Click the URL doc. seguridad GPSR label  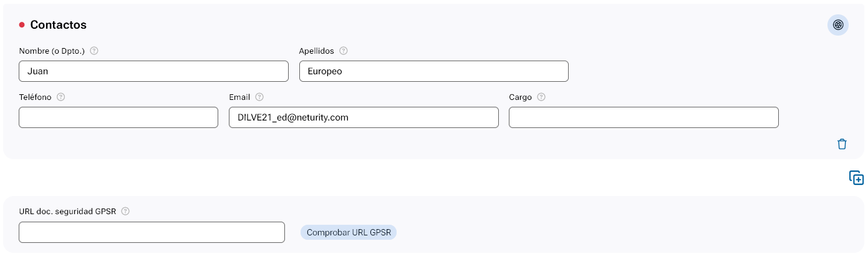[x=67, y=211]
